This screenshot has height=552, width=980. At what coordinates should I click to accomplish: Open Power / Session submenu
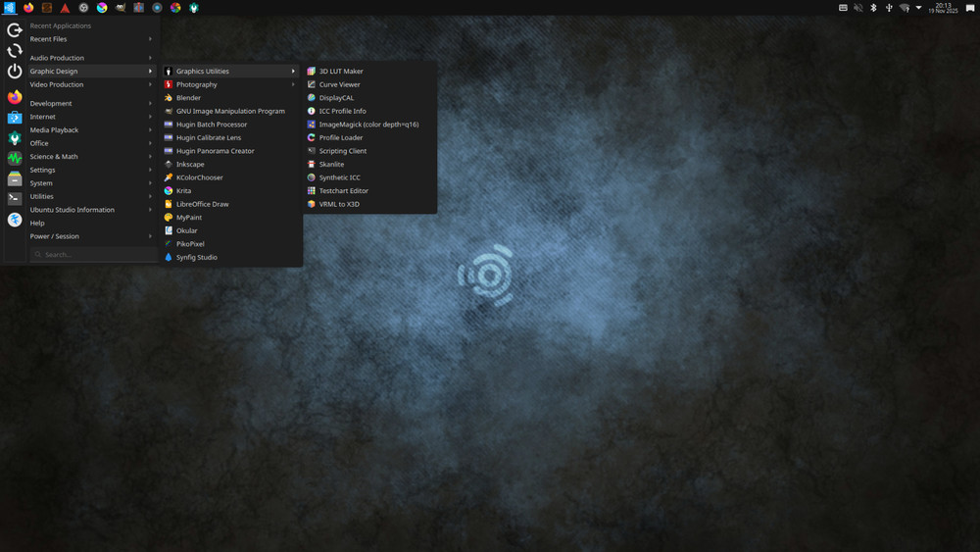[91, 236]
